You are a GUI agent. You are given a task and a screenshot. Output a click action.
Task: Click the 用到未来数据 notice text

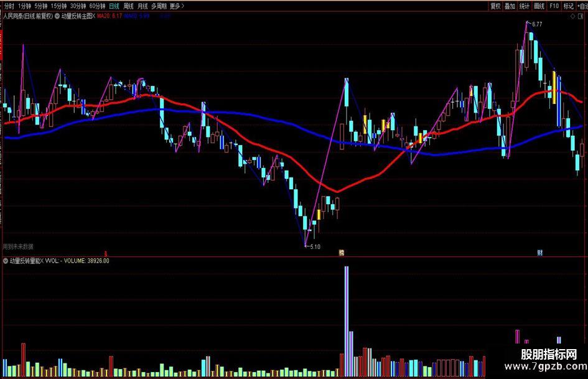18,247
